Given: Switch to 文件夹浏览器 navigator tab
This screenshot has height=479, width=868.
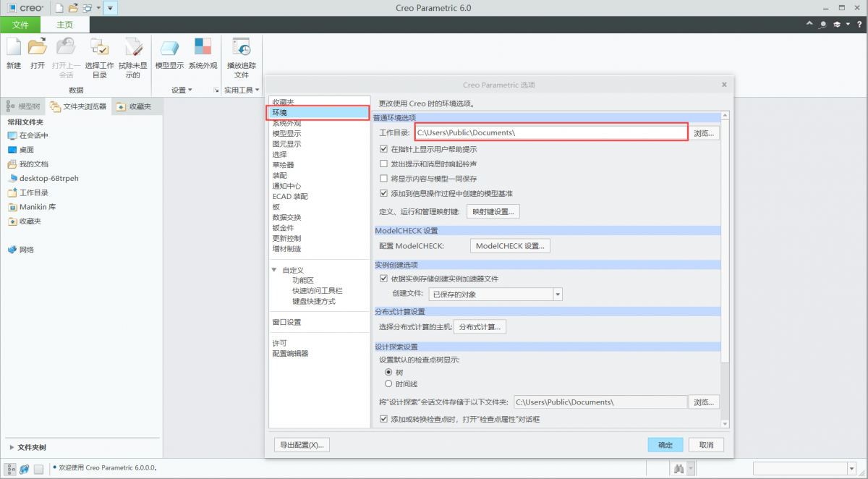Looking at the screenshot, I should click(78, 106).
